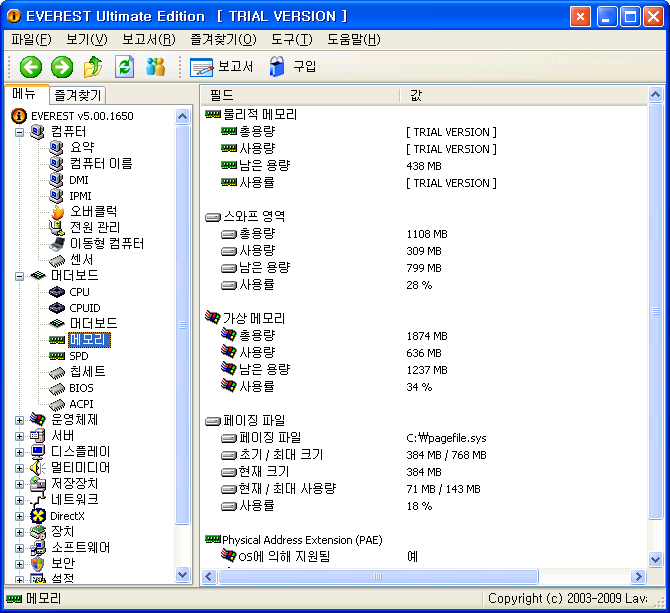Expand the 보안 tree node
Image resolution: width=670 pixels, height=613 pixels.
[x=19, y=564]
